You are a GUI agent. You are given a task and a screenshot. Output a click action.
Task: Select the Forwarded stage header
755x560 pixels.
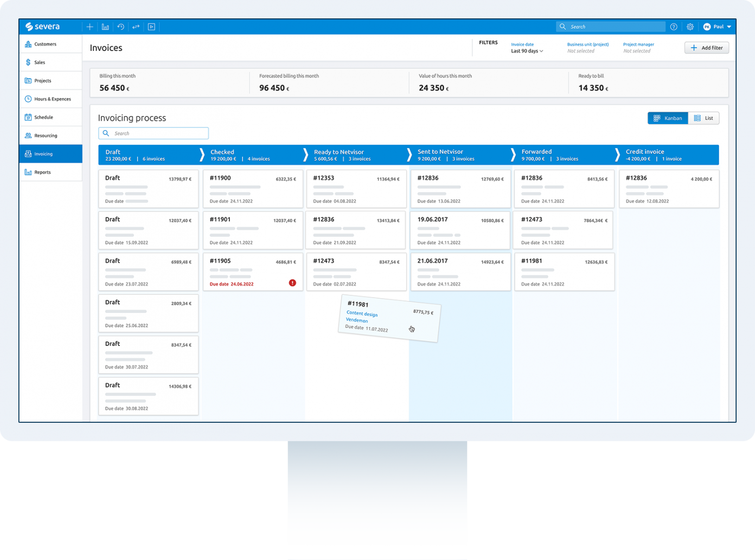(x=564, y=155)
